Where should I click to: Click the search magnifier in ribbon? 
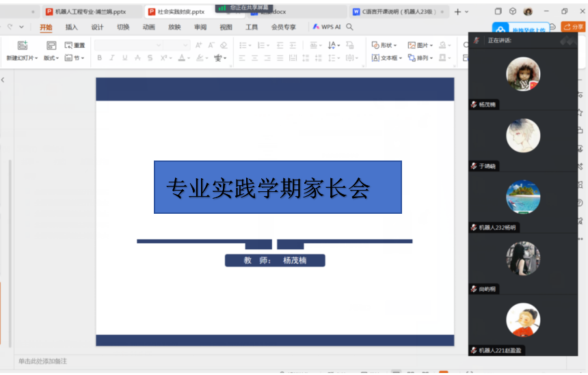(x=350, y=27)
